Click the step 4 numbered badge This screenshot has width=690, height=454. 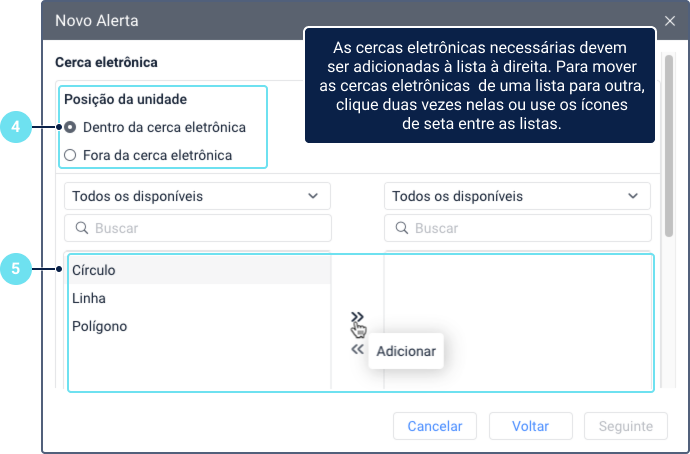coord(14,127)
